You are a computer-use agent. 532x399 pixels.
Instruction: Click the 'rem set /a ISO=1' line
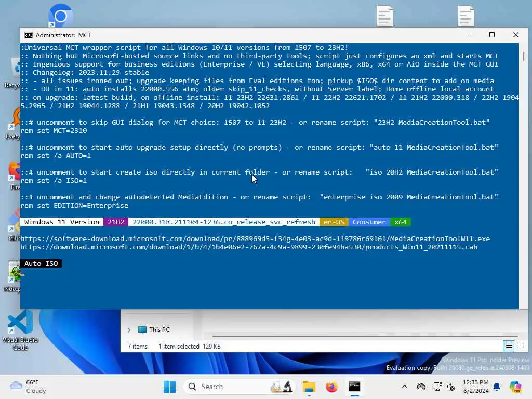point(54,181)
